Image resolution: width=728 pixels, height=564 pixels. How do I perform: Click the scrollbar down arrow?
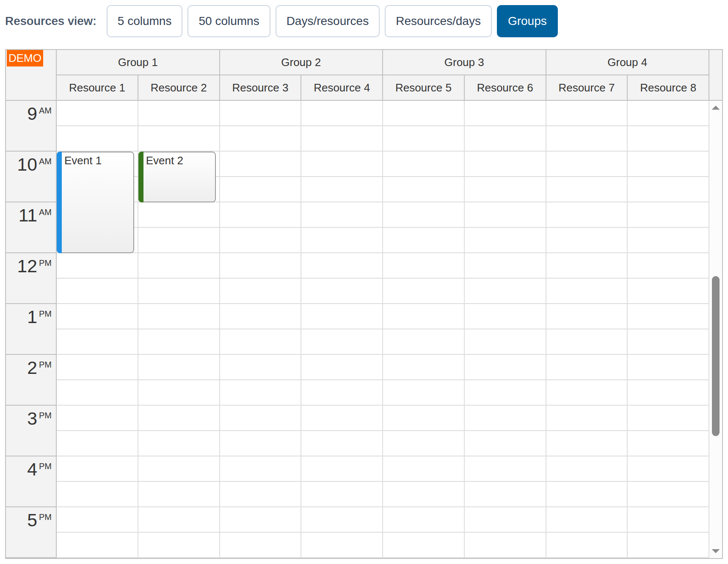(715, 551)
